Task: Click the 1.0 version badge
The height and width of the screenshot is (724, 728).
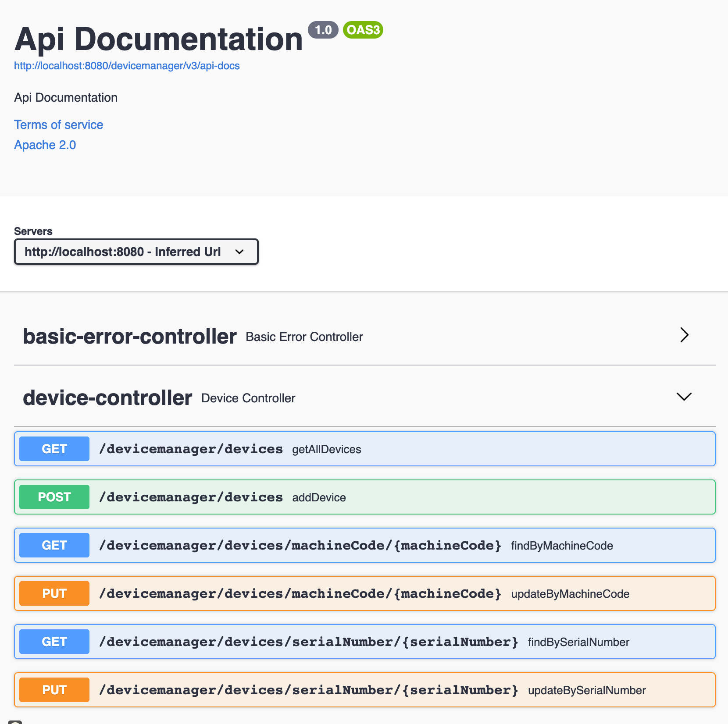Action: 323,30
